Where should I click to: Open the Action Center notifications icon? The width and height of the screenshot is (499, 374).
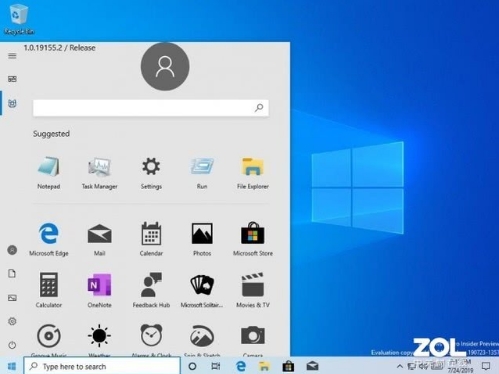pyautogui.click(x=486, y=367)
